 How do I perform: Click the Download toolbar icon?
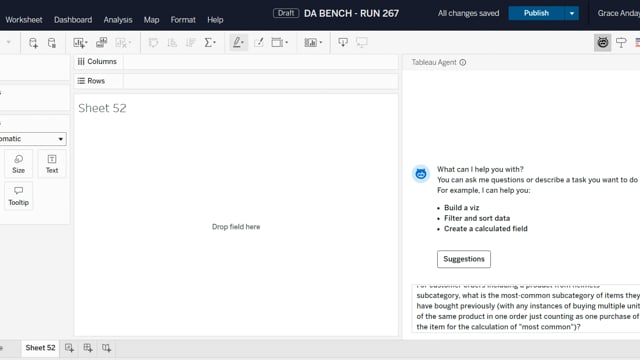(x=343, y=42)
